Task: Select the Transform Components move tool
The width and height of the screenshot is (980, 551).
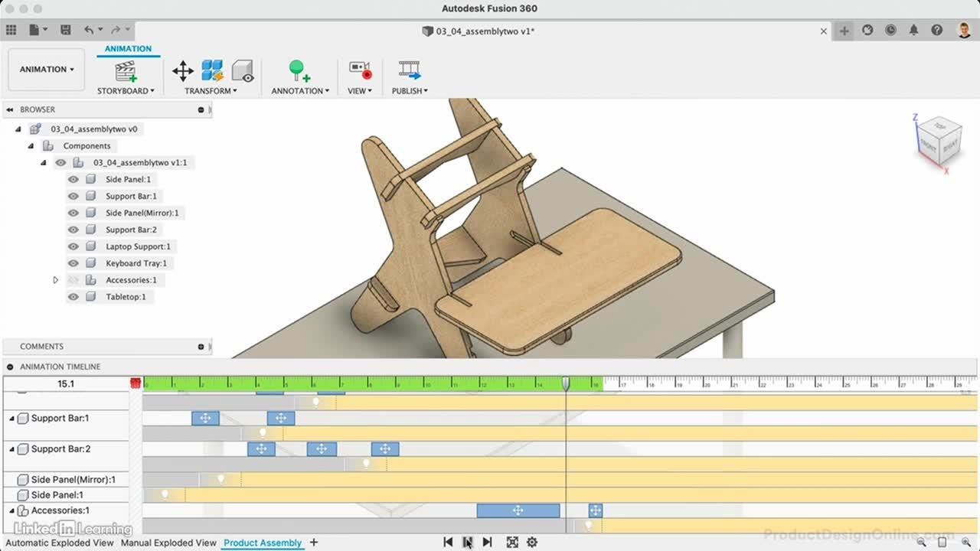Action: pos(182,71)
